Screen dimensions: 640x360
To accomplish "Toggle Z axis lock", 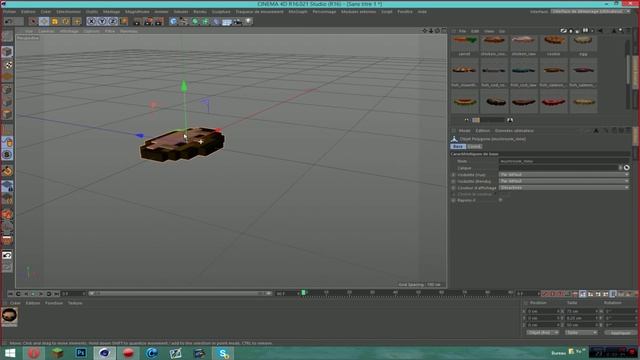I will 113,21.
